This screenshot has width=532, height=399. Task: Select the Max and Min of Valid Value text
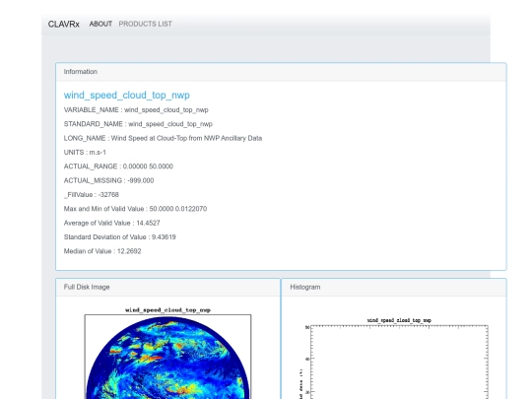point(135,209)
